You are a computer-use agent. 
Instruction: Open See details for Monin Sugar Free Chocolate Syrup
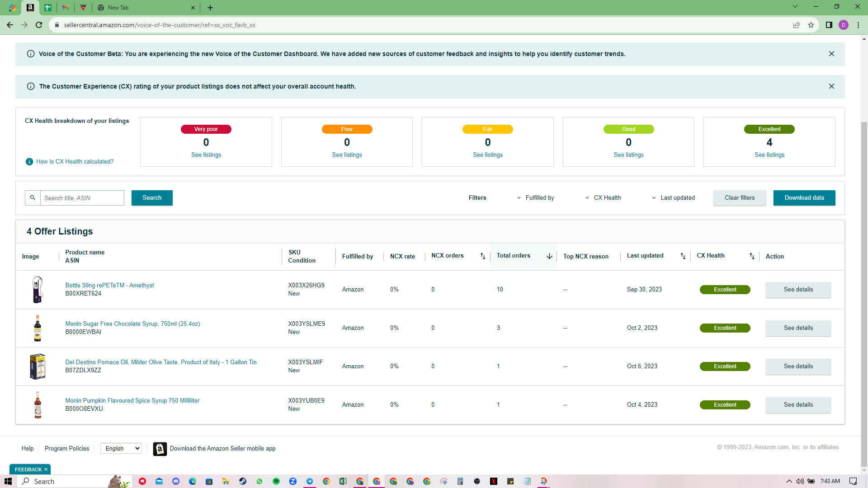pyautogui.click(x=798, y=328)
